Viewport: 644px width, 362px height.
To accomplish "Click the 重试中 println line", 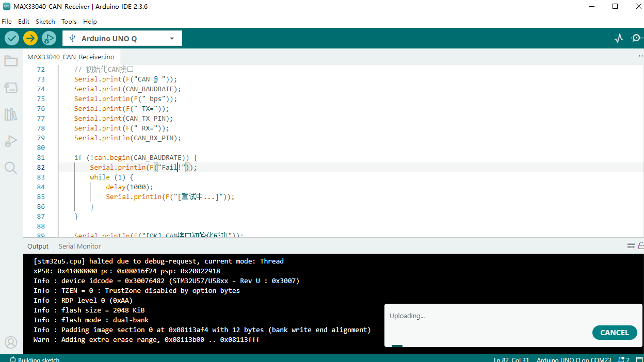I will [170, 197].
